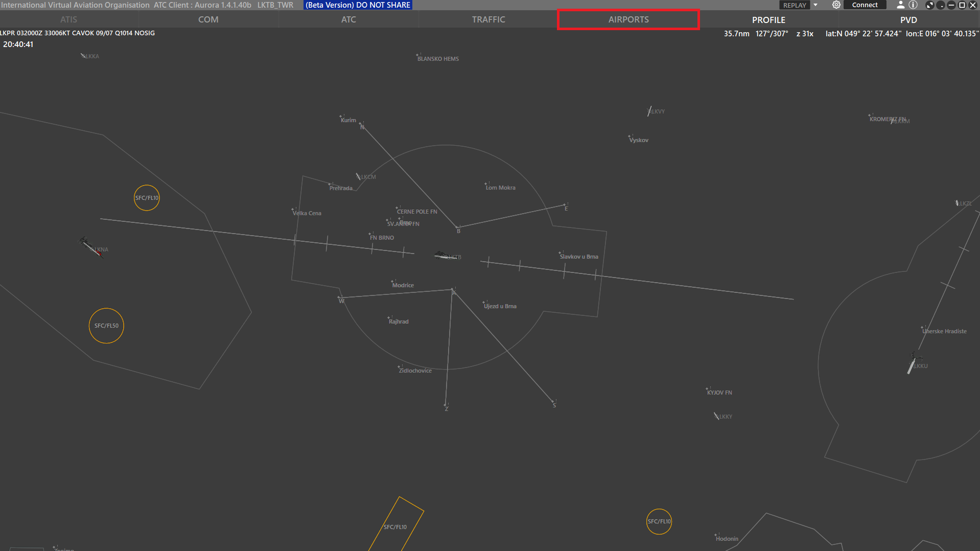Open the PROFILE tab
Image resolution: width=980 pixels, height=551 pixels.
[x=768, y=20]
